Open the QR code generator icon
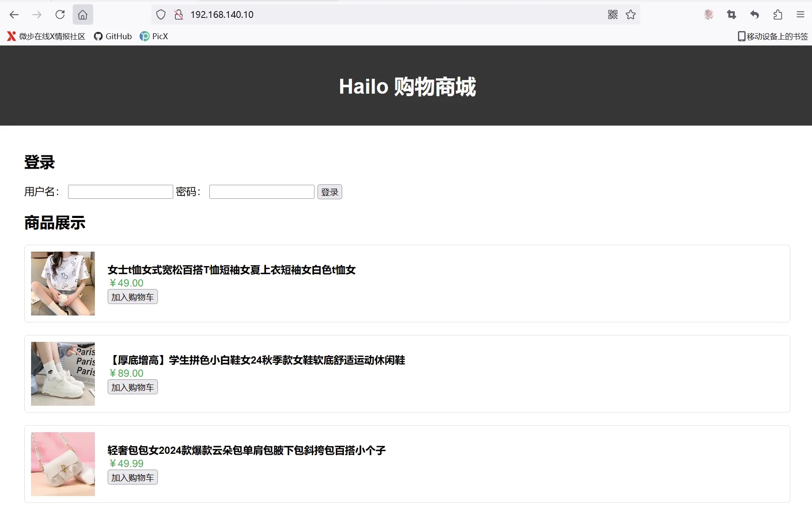The height and width of the screenshot is (516, 812). [612, 14]
